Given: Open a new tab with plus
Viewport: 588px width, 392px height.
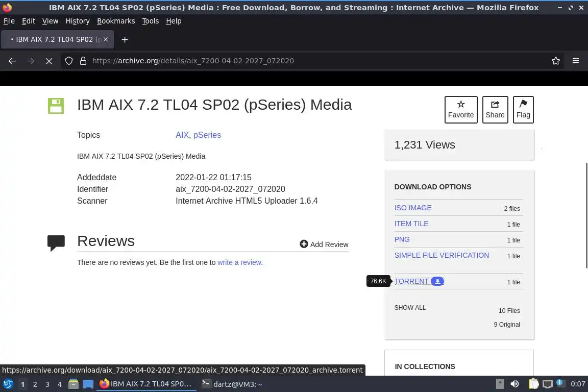Looking at the screenshot, I should [x=125, y=40].
